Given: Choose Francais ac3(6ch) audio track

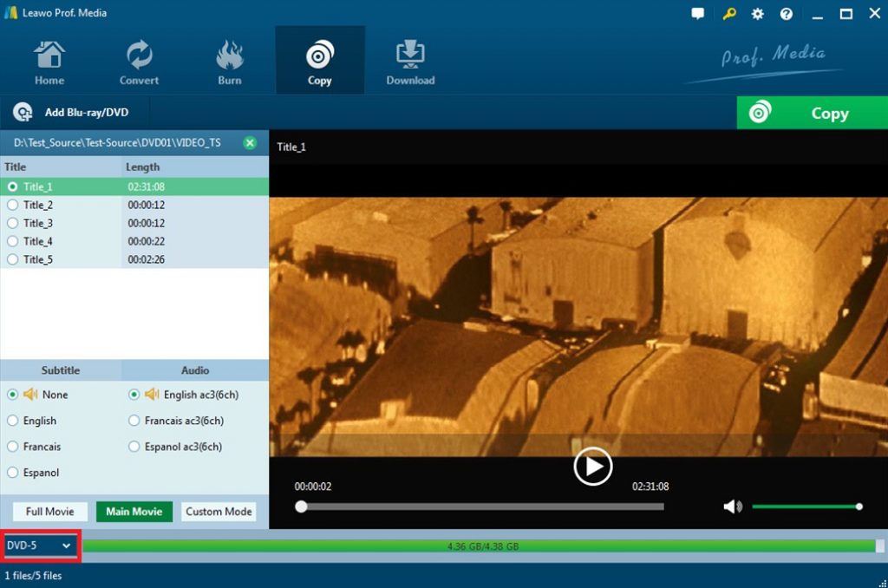Looking at the screenshot, I should click(x=134, y=421).
